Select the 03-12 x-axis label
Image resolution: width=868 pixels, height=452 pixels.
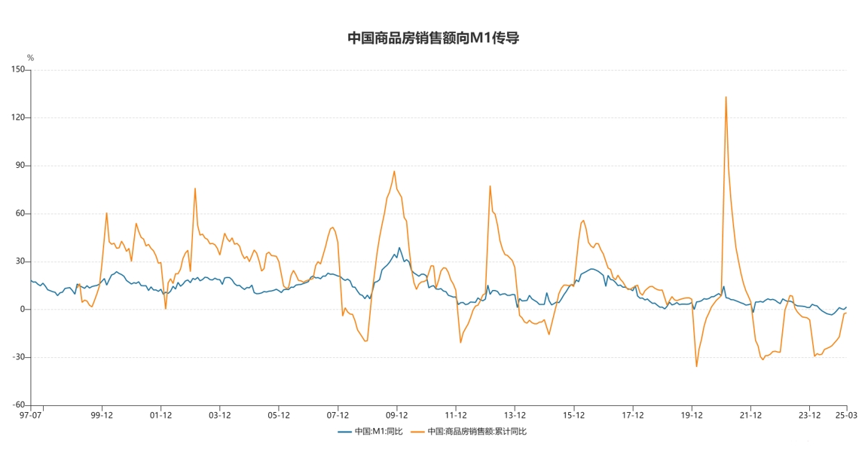pyautogui.click(x=220, y=414)
